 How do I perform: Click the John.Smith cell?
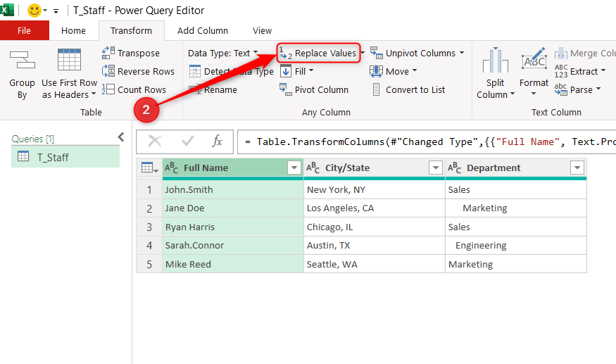coord(232,190)
